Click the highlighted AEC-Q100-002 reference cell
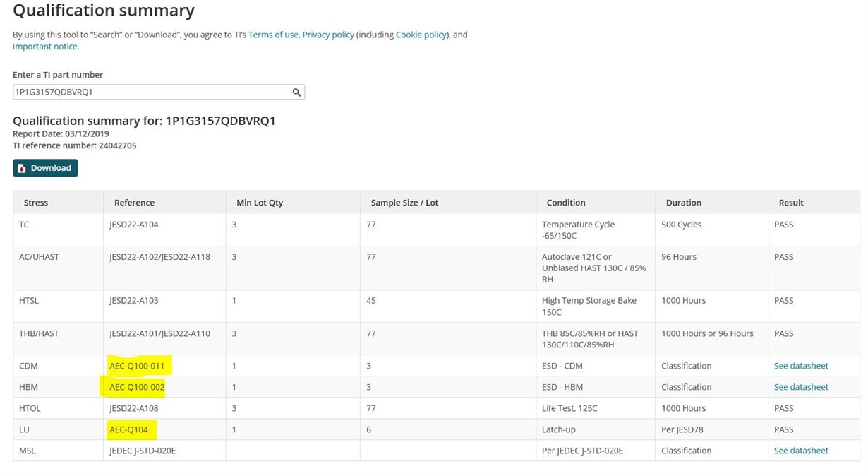Screen dimensions: 868x476 pos(137,387)
